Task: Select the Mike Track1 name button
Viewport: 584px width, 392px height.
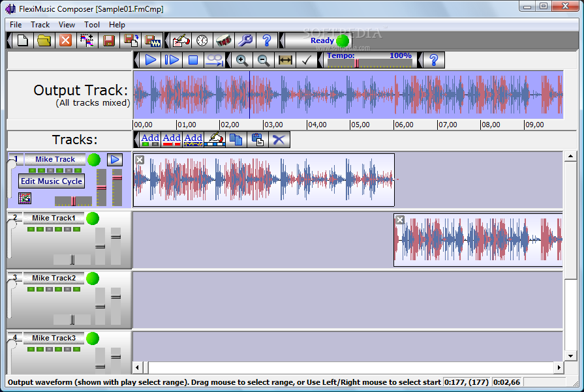Action: pos(54,218)
